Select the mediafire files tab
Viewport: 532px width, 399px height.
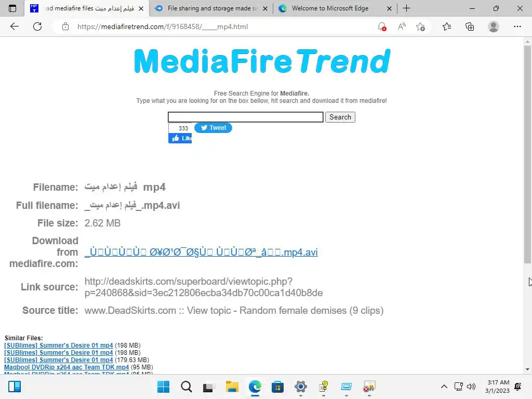(87, 8)
